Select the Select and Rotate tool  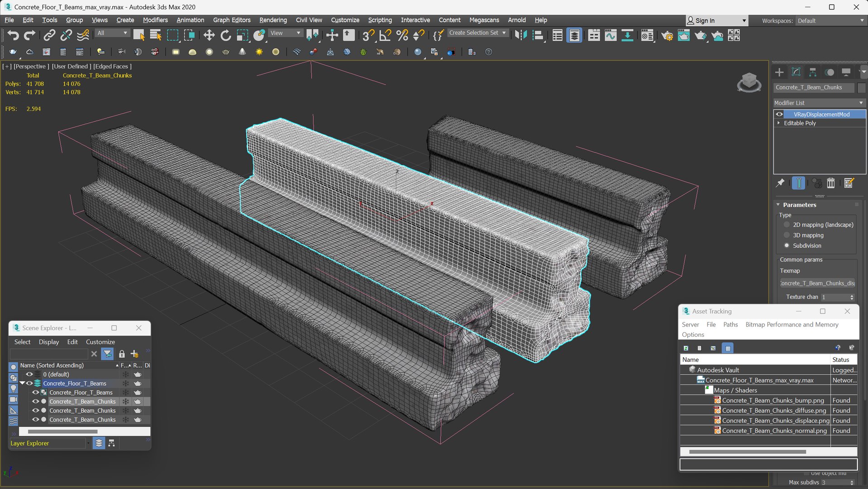tap(225, 35)
